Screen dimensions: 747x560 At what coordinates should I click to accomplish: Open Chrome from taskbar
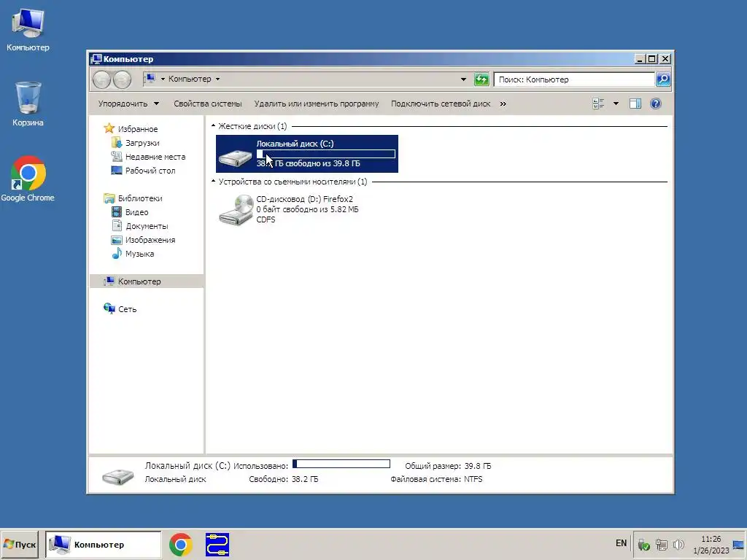(181, 544)
